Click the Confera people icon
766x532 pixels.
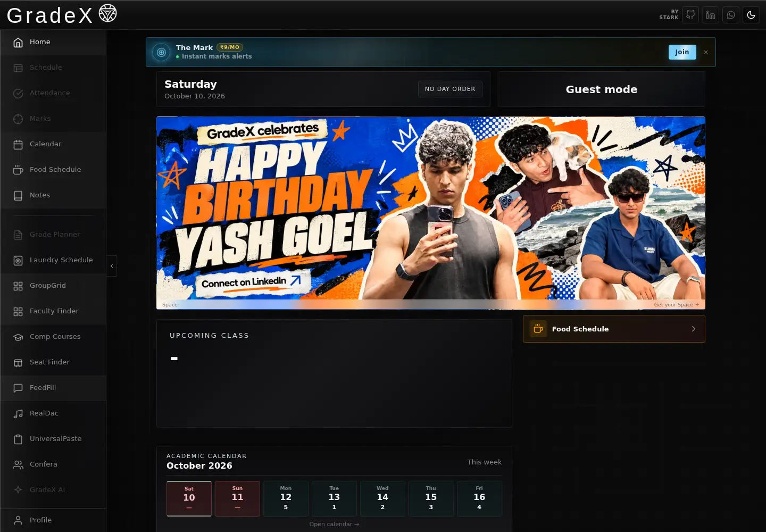tap(18, 464)
